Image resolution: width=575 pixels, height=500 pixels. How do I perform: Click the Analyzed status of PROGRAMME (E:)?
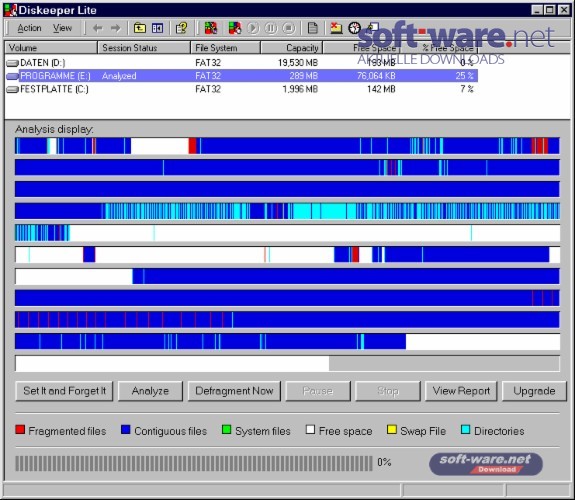tap(119, 76)
